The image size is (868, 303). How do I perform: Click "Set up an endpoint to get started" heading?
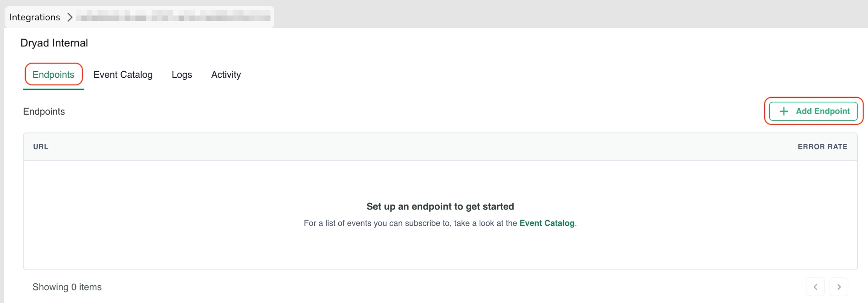coord(440,206)
